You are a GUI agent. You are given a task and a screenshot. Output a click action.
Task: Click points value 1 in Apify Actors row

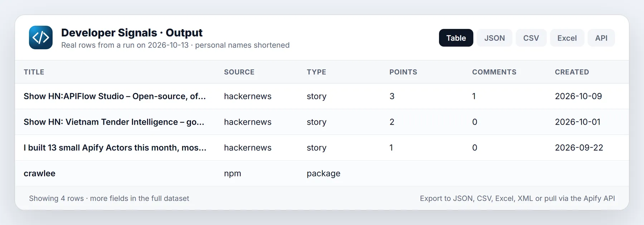[x=391, y=148]
